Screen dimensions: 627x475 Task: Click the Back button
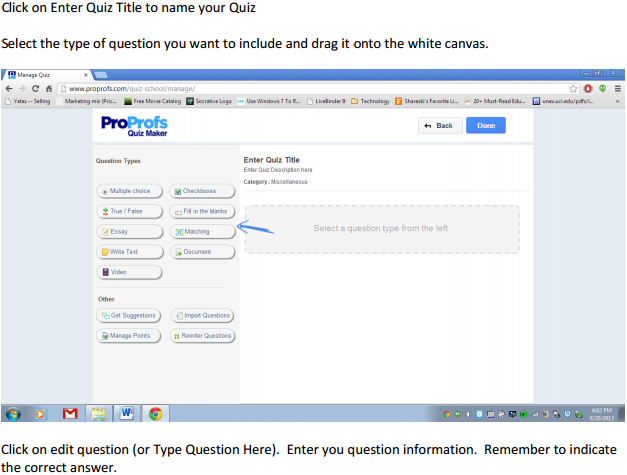click(440, 126)
